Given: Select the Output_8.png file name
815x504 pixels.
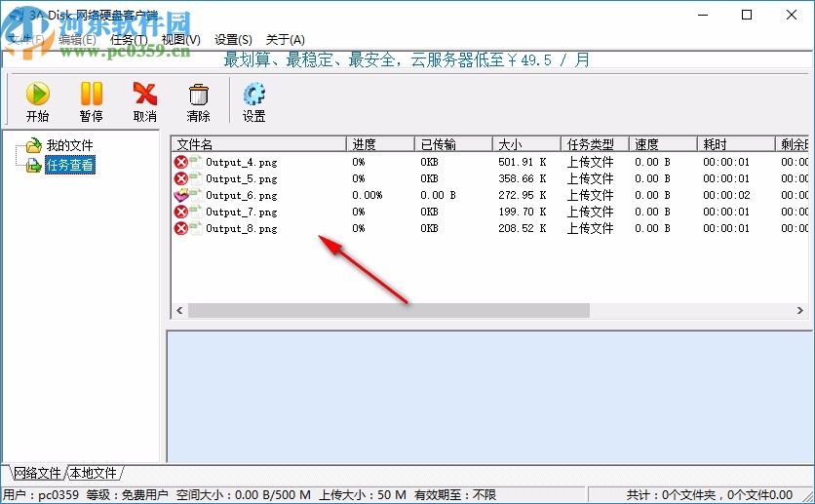Looking at the screenshot, I should pos(241,229).
